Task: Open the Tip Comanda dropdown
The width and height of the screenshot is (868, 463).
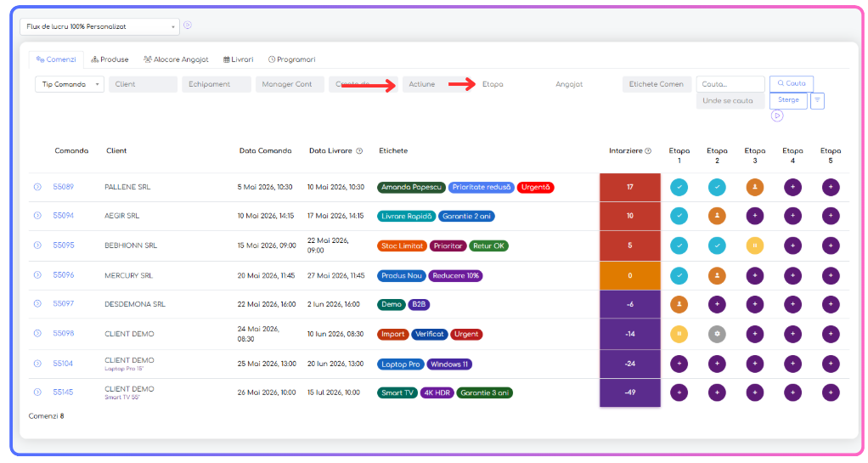Action: pyautogui.click(x=69, y=84)
